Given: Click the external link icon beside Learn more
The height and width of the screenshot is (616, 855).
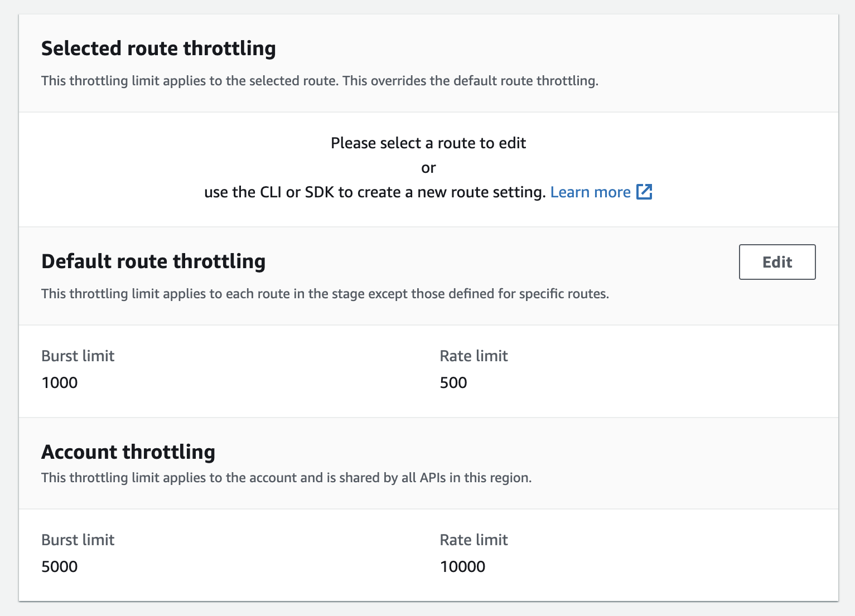Looking at the screenshot, I should pyautogui.click(x=644, y=192).
